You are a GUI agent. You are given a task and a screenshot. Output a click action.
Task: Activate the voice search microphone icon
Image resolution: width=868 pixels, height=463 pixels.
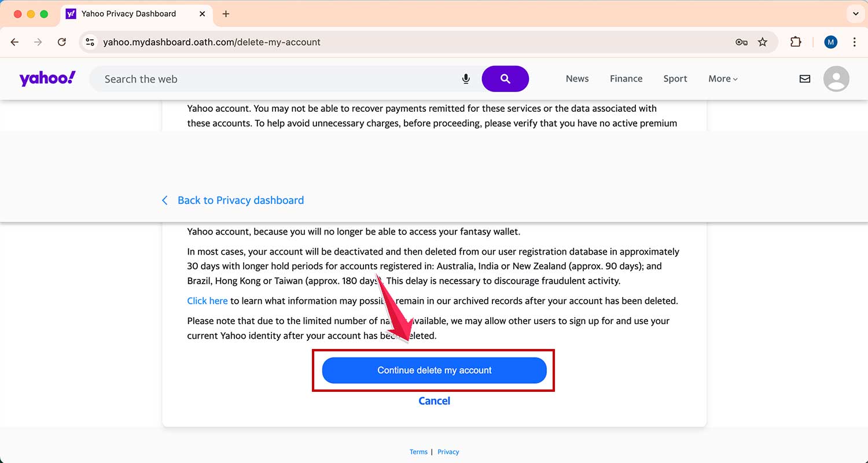[466, 79]
